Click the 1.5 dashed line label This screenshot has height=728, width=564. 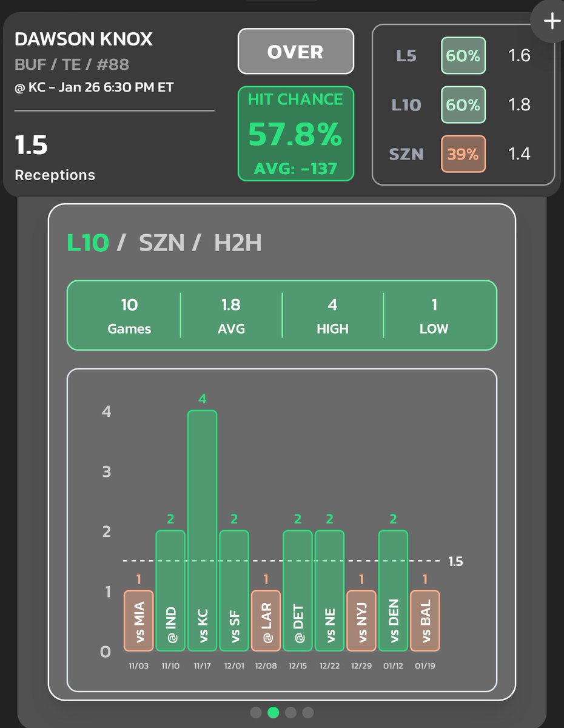(x=455, y=562)
